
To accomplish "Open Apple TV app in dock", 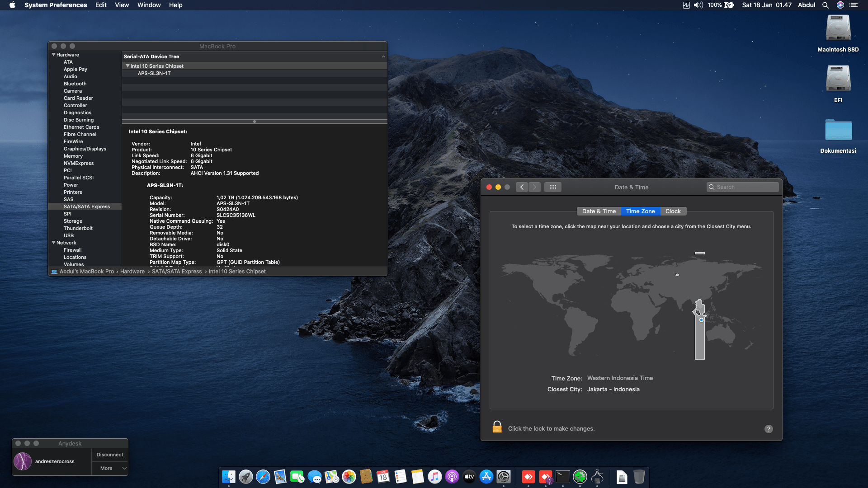I will click(469, 477).
